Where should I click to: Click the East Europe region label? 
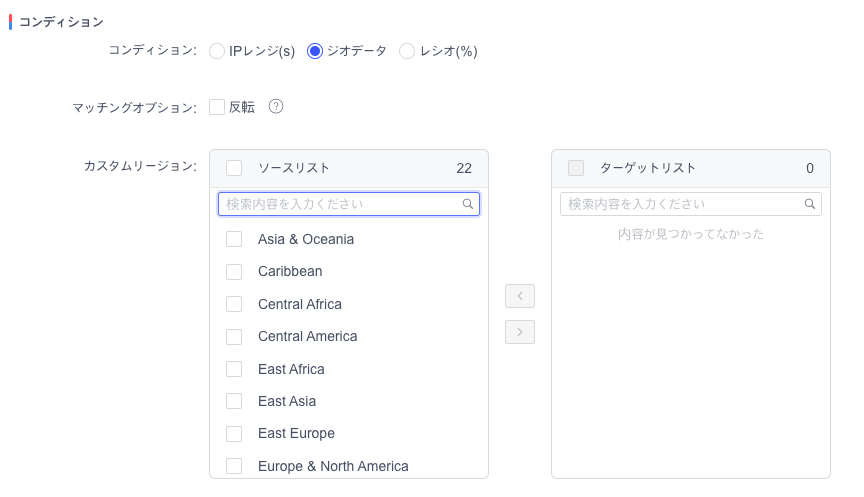296,434
